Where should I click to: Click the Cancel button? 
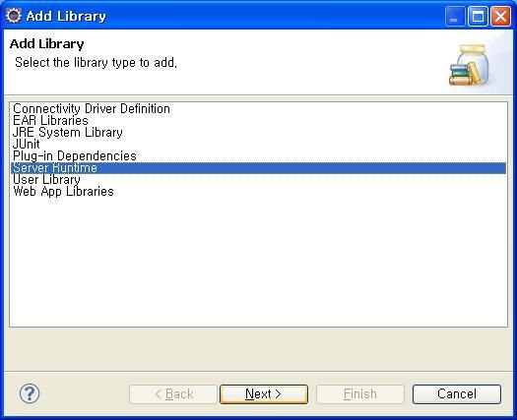(457, 394)
